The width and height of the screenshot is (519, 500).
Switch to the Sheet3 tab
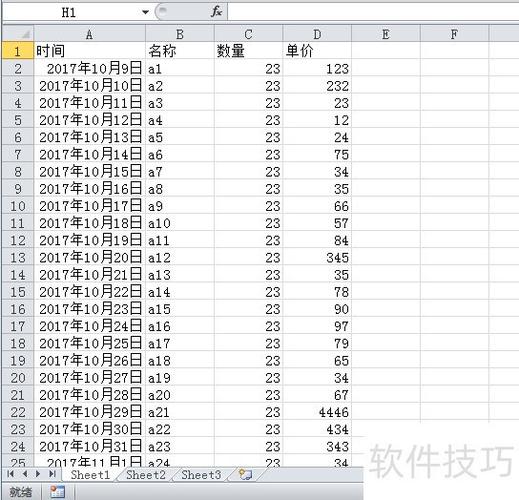201,475
